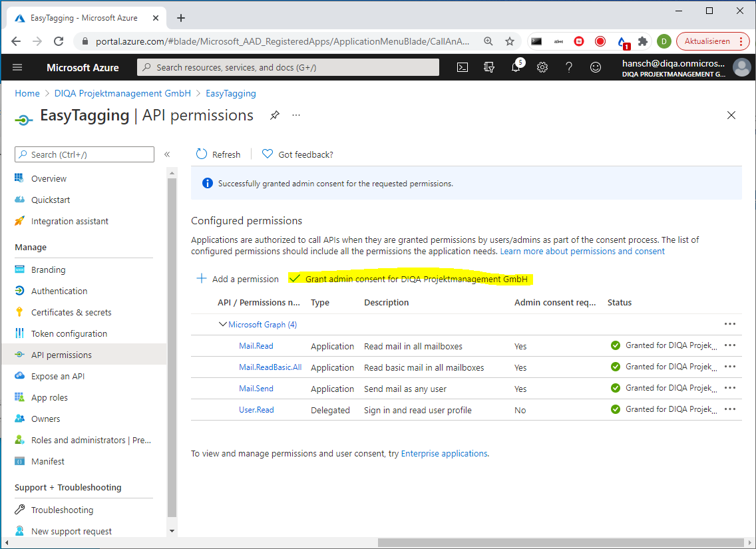Open directories and subscriptions filter
Screen dimensions: 756x549
tap(489, 67)
